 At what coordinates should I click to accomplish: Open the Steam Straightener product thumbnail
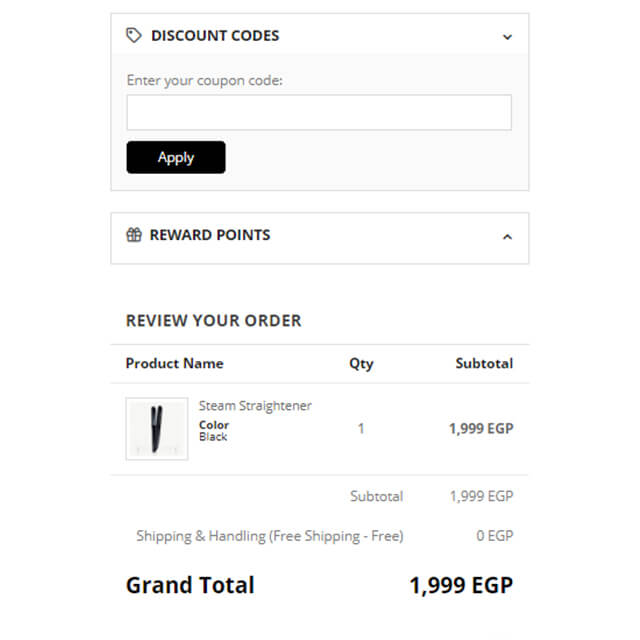click(157, 429)
